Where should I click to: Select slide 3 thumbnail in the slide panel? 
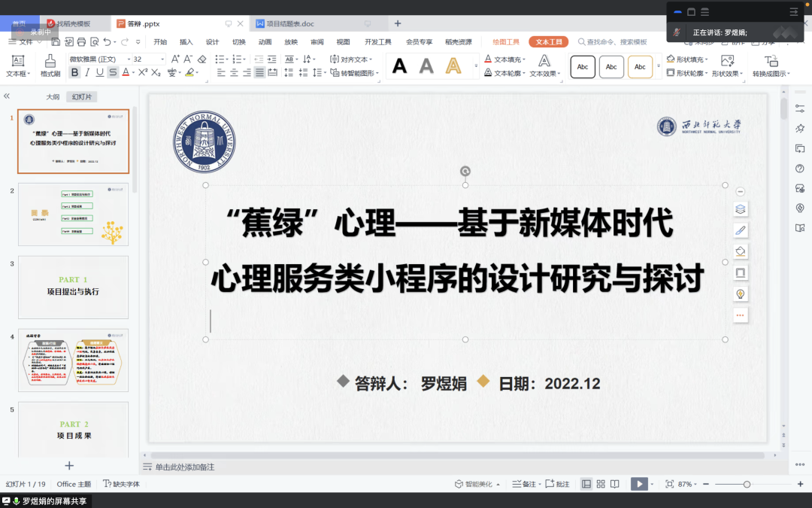73,287
